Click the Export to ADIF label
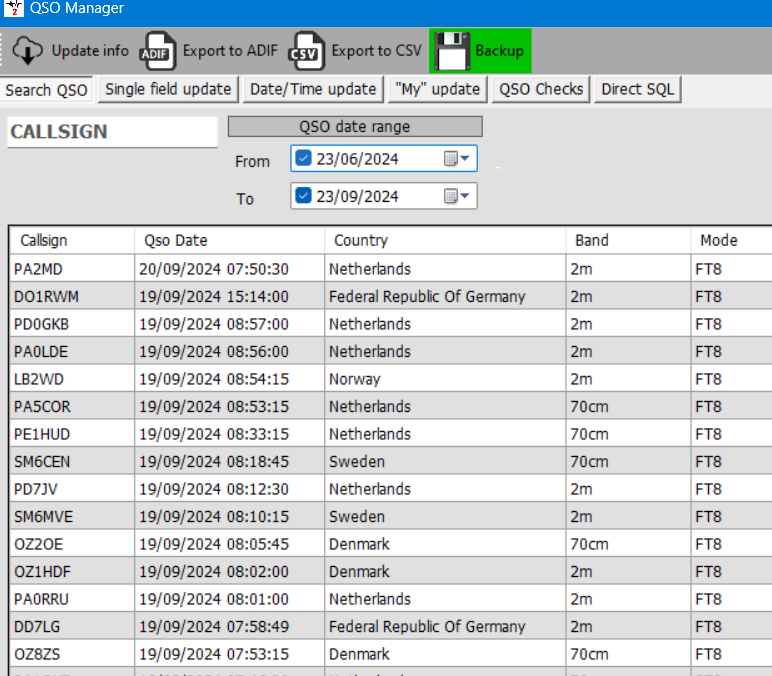Image resolution: width=772 pixels, height=676 pixels. coord(230,50)
